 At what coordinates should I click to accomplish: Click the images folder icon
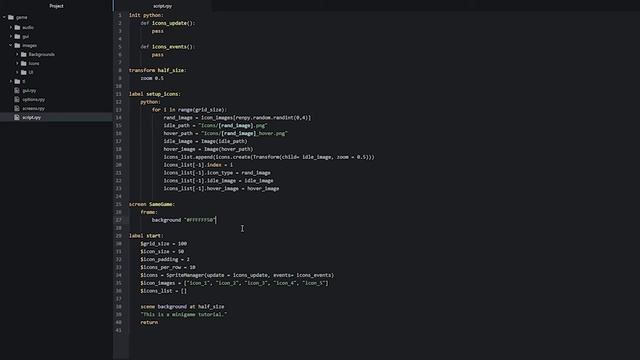pos(17,45)
